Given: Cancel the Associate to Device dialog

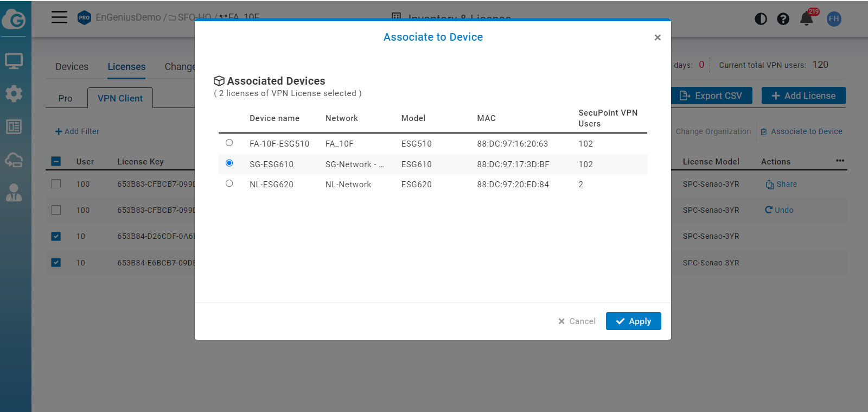Looking at the screenshot, I should pyautogui.click(x=577, y=321).
